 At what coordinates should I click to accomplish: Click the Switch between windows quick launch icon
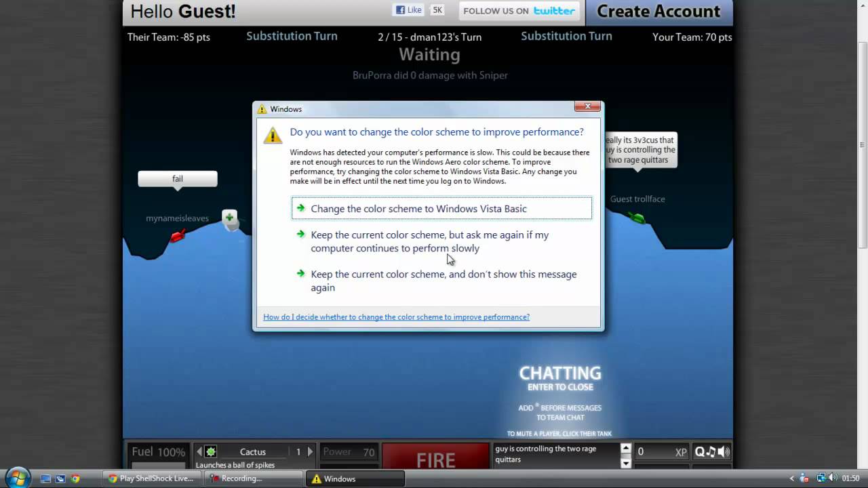point(60,479)
